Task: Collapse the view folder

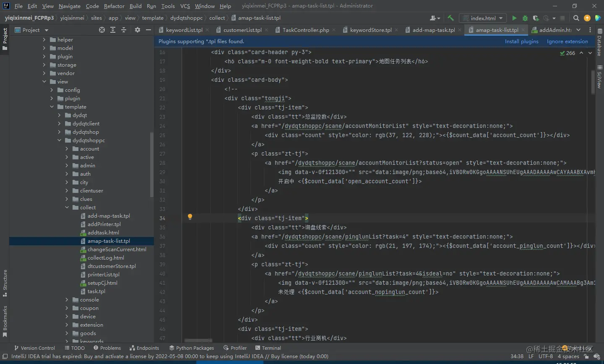Action: (x=44, y=81)
